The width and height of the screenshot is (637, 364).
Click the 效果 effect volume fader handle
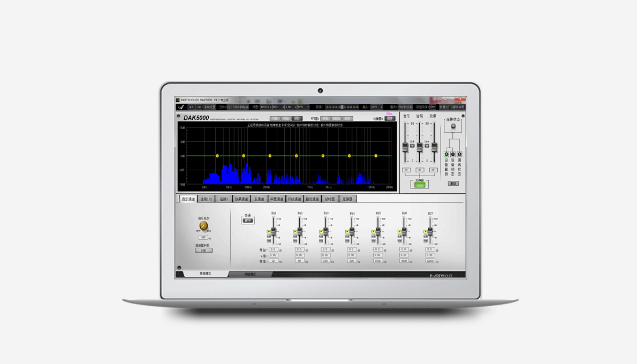coord(434,148)
